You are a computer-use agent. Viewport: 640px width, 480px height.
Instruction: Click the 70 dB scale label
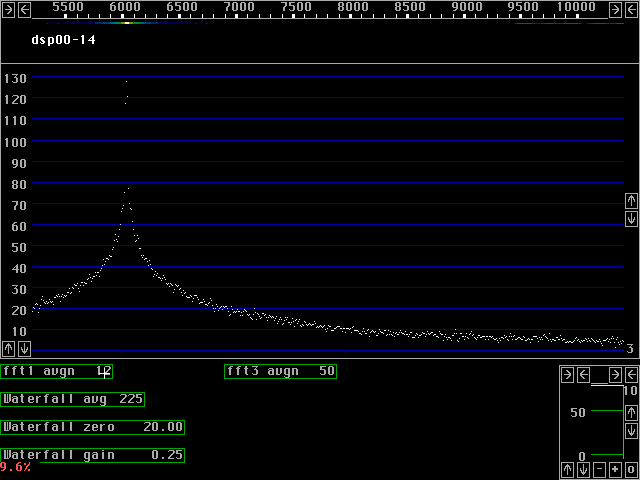point(18,206)
